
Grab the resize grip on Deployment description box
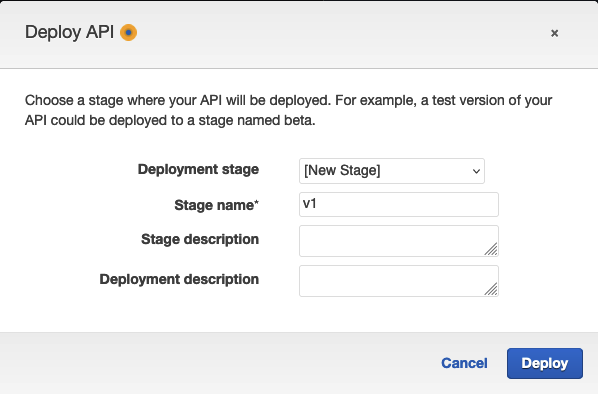[x=491, y=289]
